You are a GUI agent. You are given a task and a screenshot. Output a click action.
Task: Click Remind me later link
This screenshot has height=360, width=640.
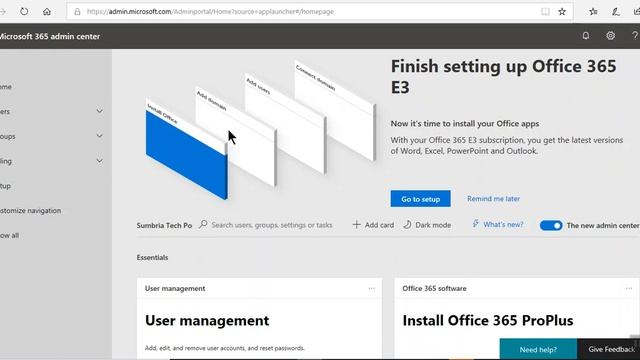click(x=493, y=199)
